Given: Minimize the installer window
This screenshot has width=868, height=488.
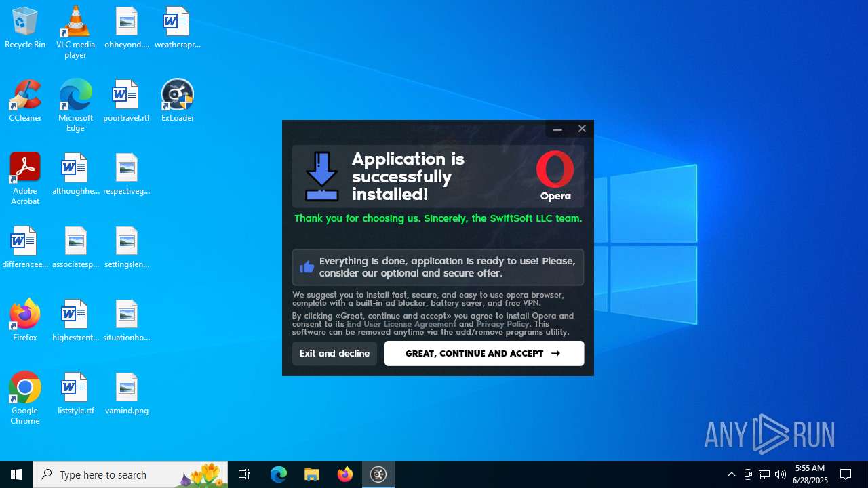Looking at the screenshot, I should coord(557,129).
